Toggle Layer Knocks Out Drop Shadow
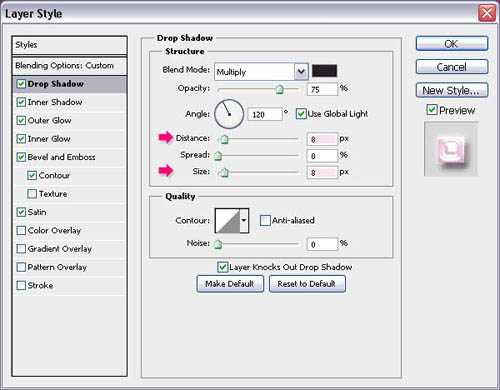The image size is (500, 390). point(222,267)
